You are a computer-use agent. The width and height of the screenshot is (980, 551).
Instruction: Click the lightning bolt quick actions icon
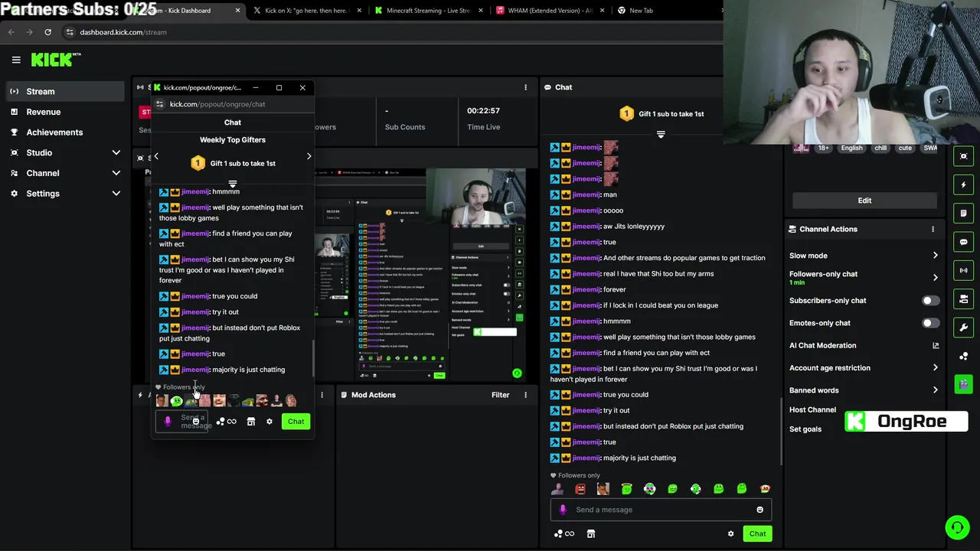point(964,184)
